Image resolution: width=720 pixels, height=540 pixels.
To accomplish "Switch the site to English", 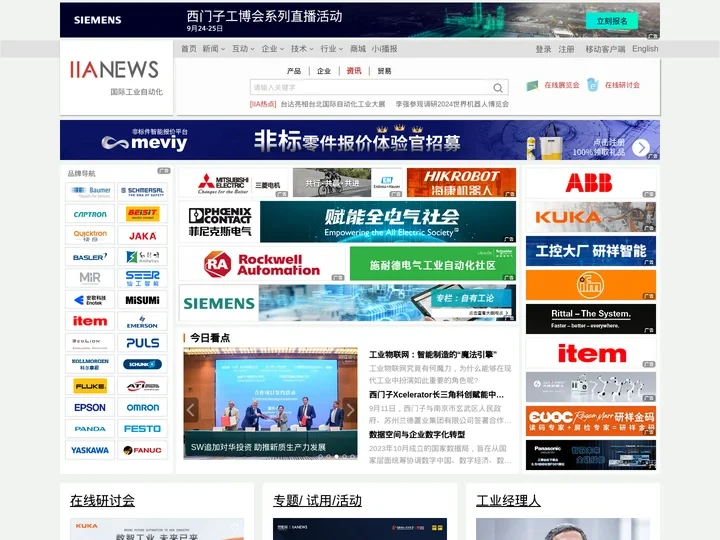I will 645,49.
